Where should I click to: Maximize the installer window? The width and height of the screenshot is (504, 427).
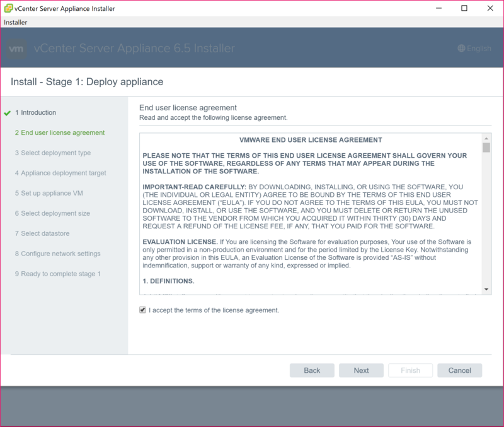click(x=464, y=8)
